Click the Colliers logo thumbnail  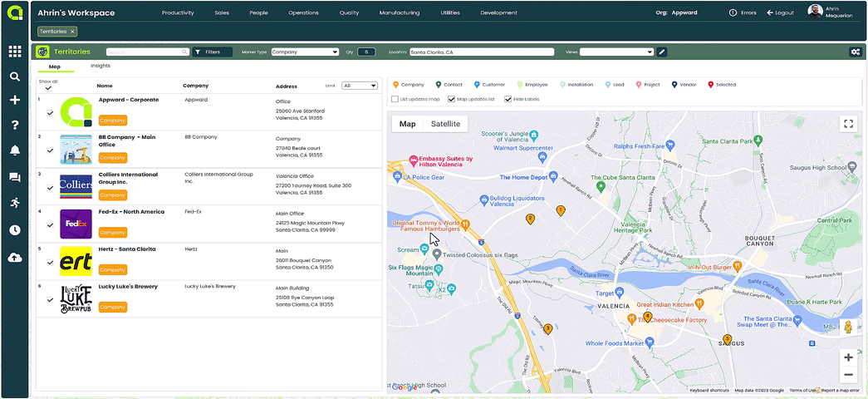pos(76,187)
